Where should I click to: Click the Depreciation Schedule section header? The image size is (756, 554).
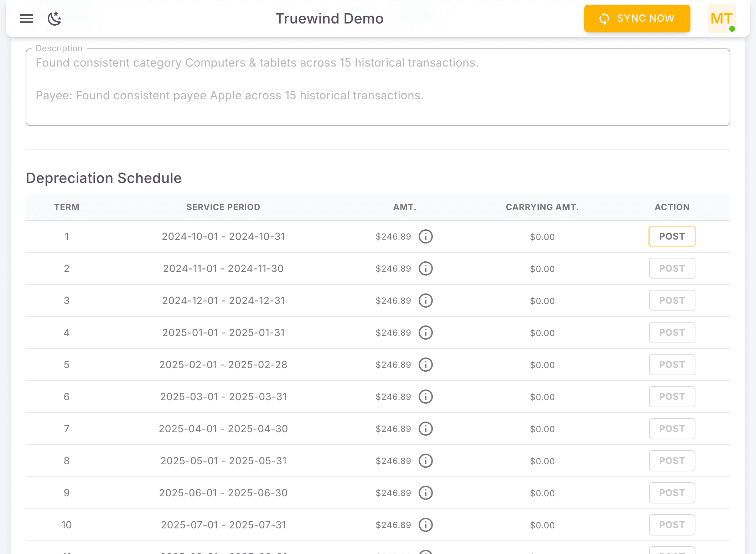(x=104, y=178)
